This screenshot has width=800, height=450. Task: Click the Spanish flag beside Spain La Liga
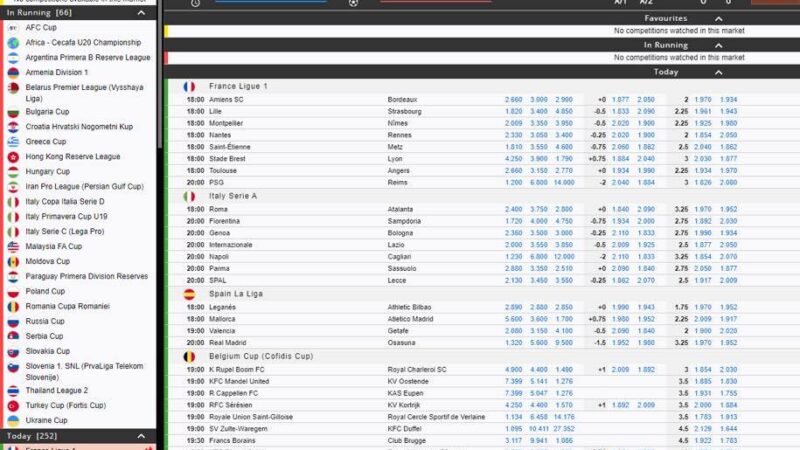[x=189, y=294]
